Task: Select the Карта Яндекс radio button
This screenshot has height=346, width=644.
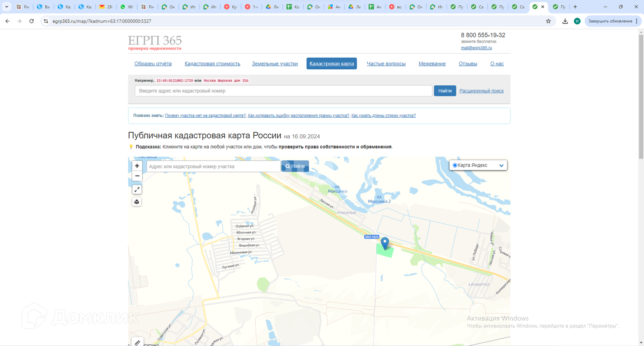Action: coord(455,165)
